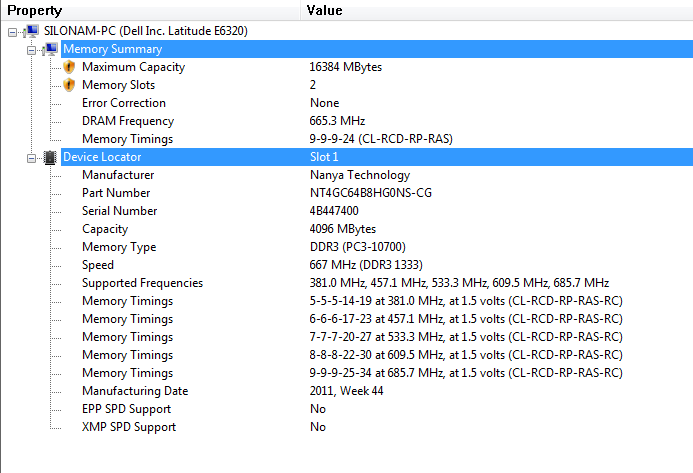Click the Maximum Capacity shield icon
This screenshot has width=693, height=473.
tap(69, 67)
